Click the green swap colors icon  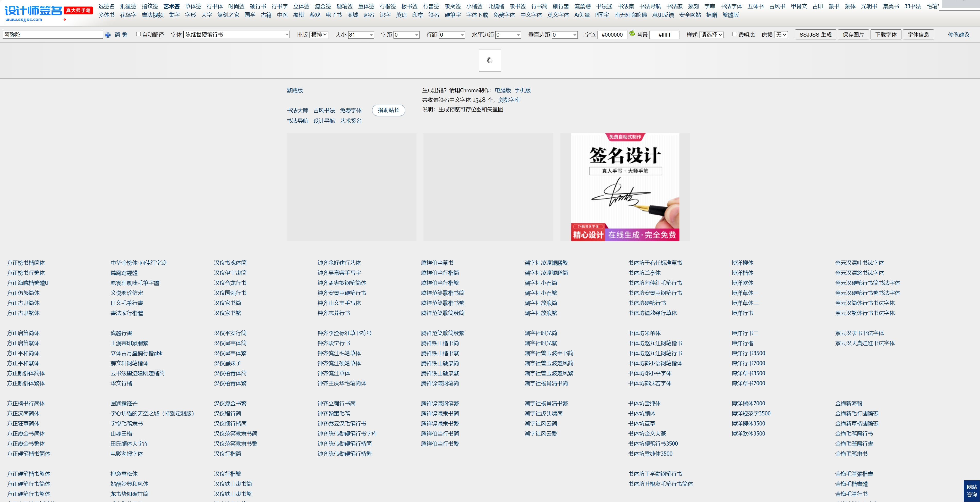[632, 34]
